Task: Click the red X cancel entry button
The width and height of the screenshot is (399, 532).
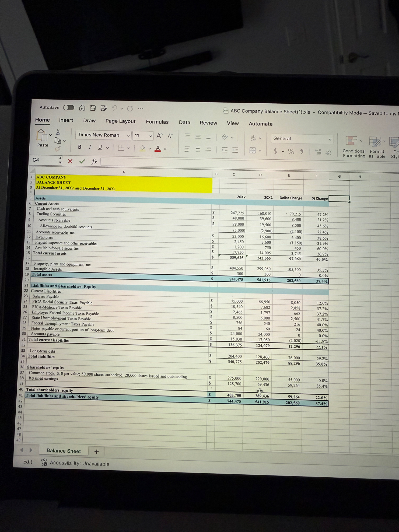Action: coord(70,161)
